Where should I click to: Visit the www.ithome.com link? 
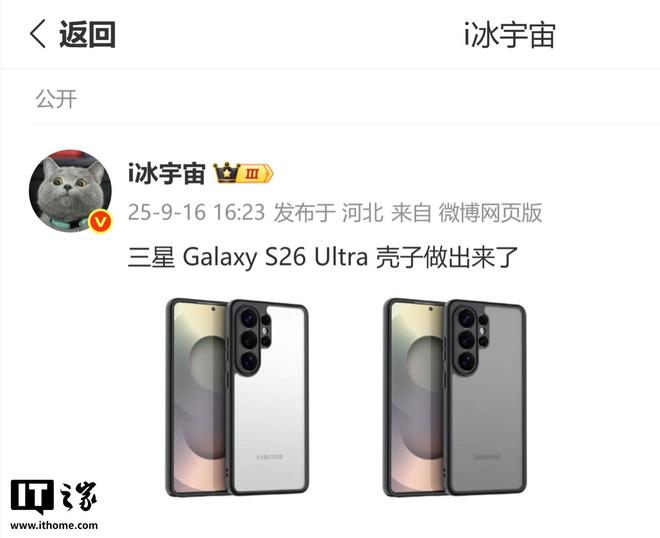(54, 525)
